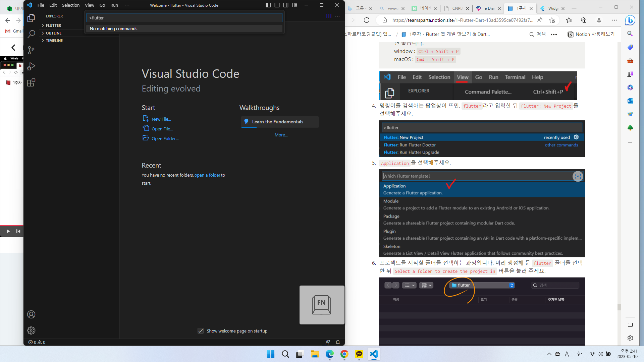This screenshot has width=644, height=362.
Task: Click the FN key overlay thumbnail
Action: 322,305
